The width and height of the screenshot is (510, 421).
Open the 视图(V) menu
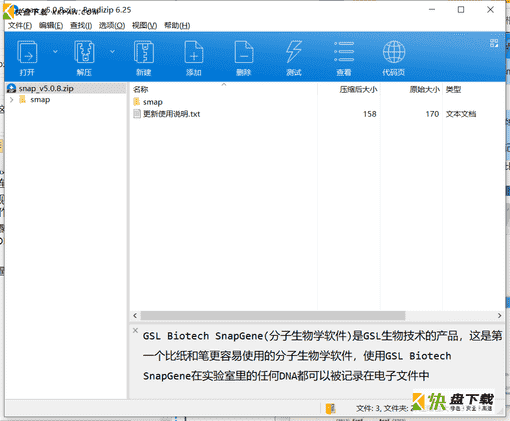point(144,26)
